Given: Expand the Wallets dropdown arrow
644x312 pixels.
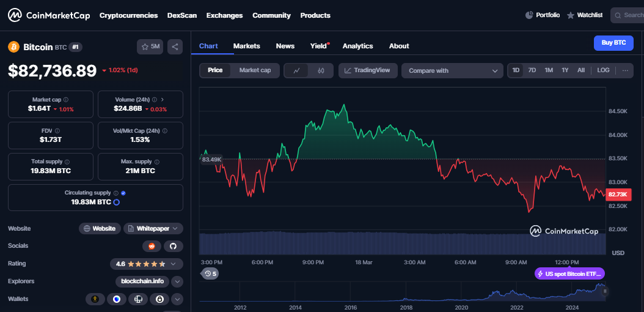Looking at the screenshot, I should click(177, 299).
